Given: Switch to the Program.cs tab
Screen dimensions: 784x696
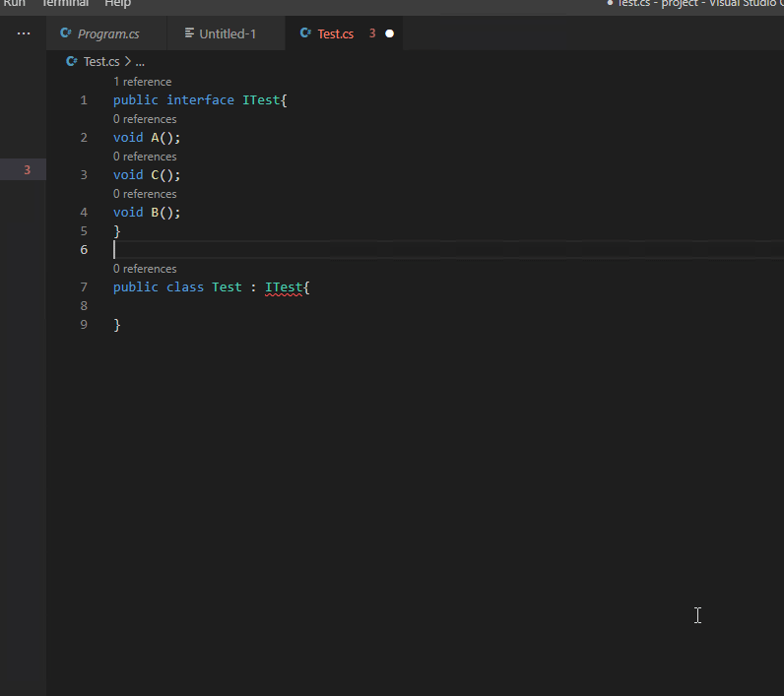Looking at the screenshot, I should [x=106, y=33].
